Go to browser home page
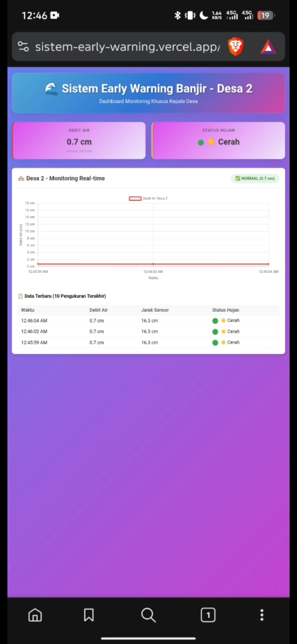The height and width of the screenshot is (644, 297). pyautogui.click(x=35, y=615)
